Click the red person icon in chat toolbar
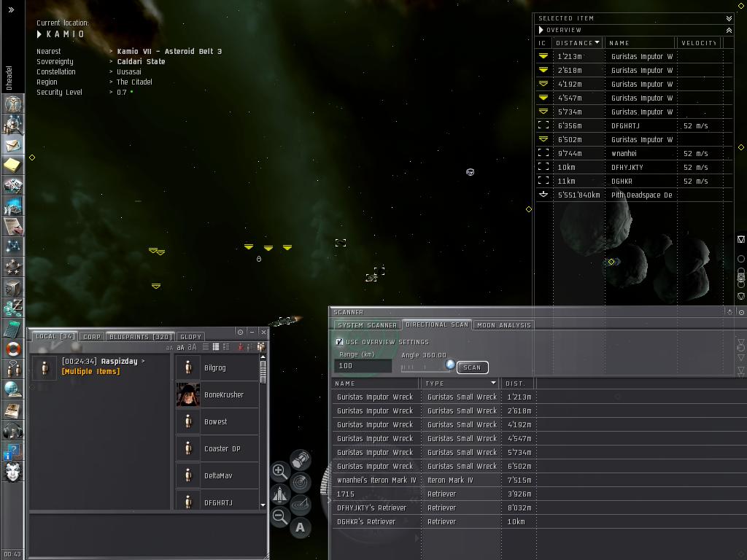747x560 pixels. pyautogui.click(x=239, y=347)
